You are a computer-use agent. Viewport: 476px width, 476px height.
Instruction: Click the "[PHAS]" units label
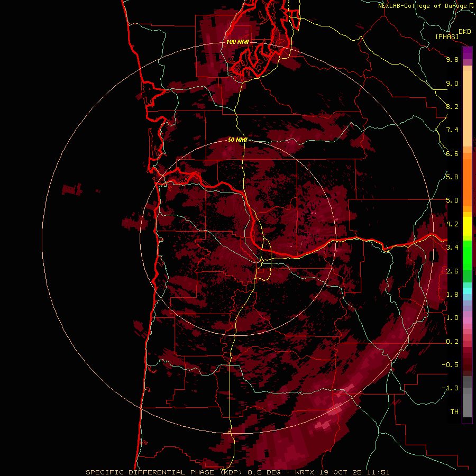(x=447, y=36)
